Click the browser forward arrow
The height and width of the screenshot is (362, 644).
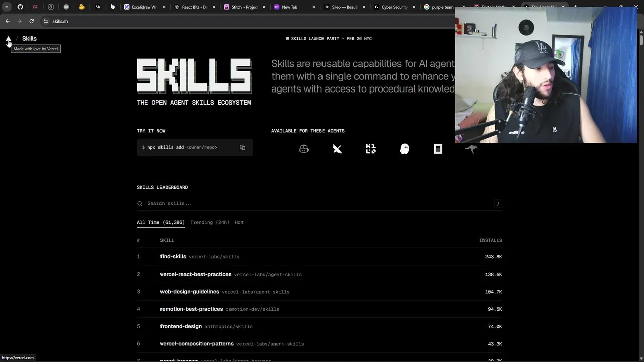point(19,21)
